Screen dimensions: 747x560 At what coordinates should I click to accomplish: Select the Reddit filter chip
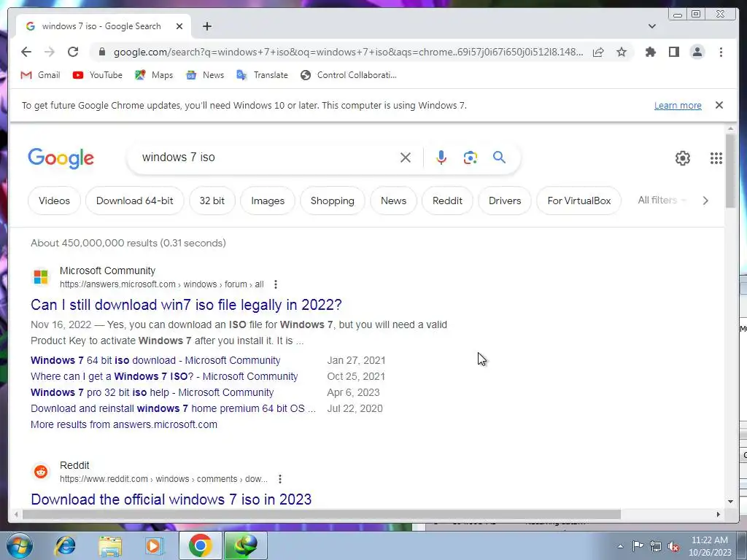447,201
